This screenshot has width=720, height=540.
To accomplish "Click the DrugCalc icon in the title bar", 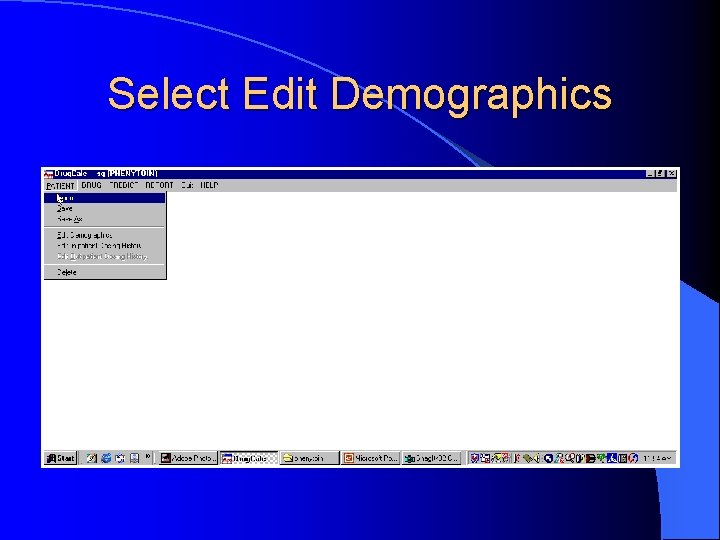I will [x=48, y=174].
